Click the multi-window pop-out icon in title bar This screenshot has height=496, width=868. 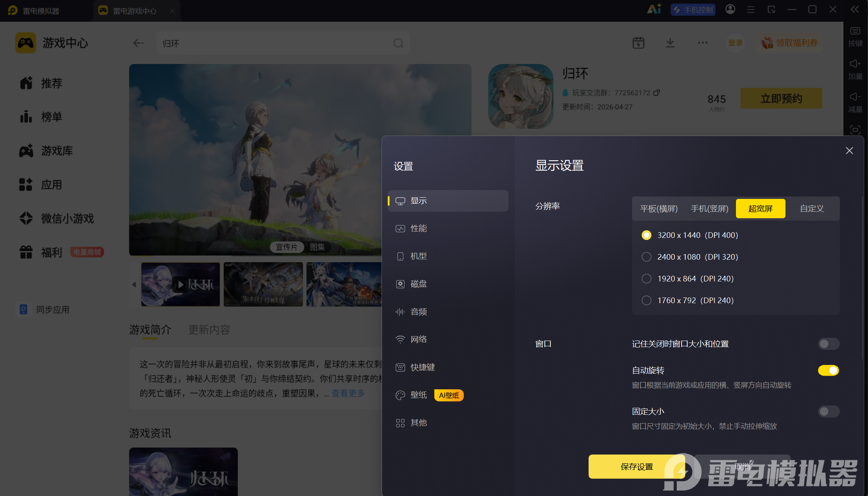tap(771, 9)
